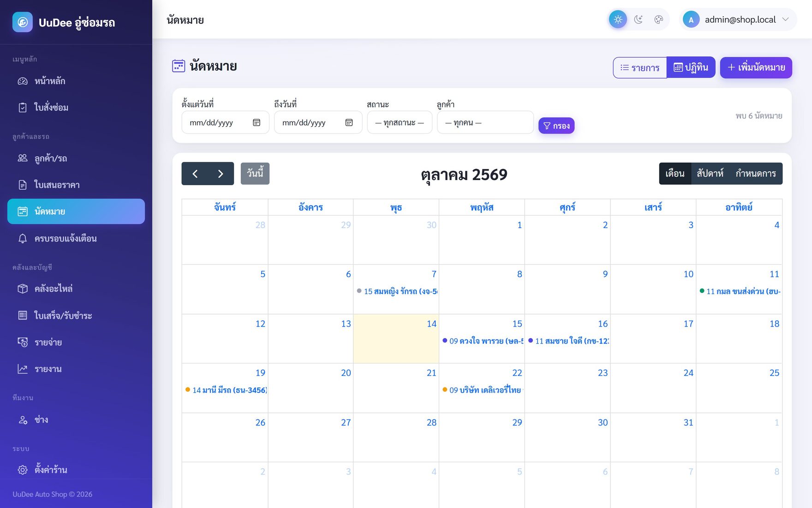Switch to รายการ list view
This screenshot has width=812, height=508.
(640, 68)
